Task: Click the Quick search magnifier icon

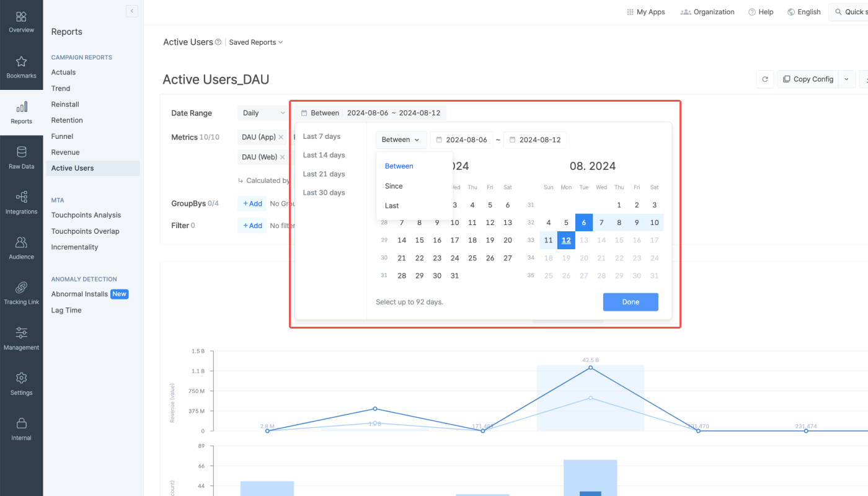Action: point(838,12)
